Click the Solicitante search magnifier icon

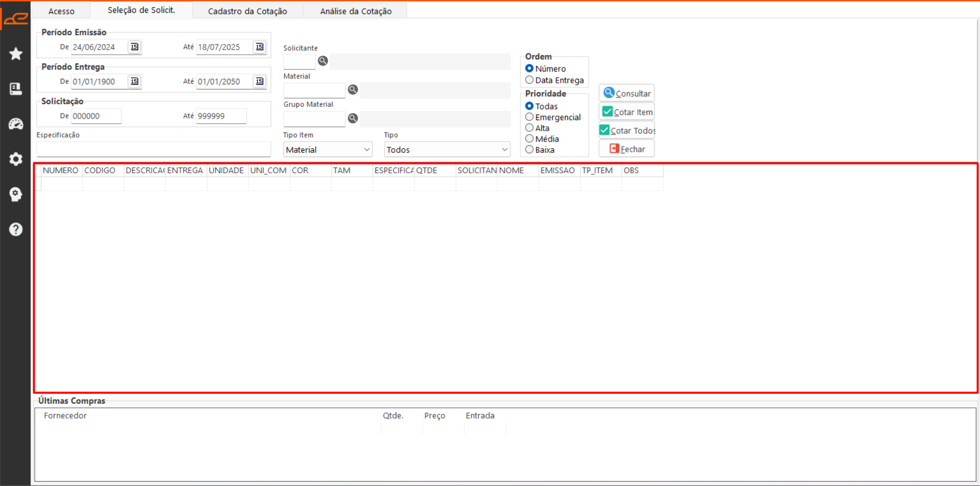coord(323,61)
